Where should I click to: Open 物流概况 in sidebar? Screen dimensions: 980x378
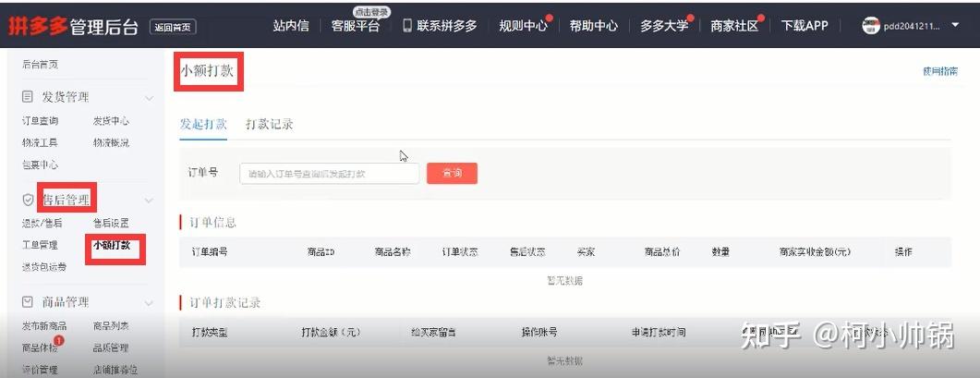[111, 142]
